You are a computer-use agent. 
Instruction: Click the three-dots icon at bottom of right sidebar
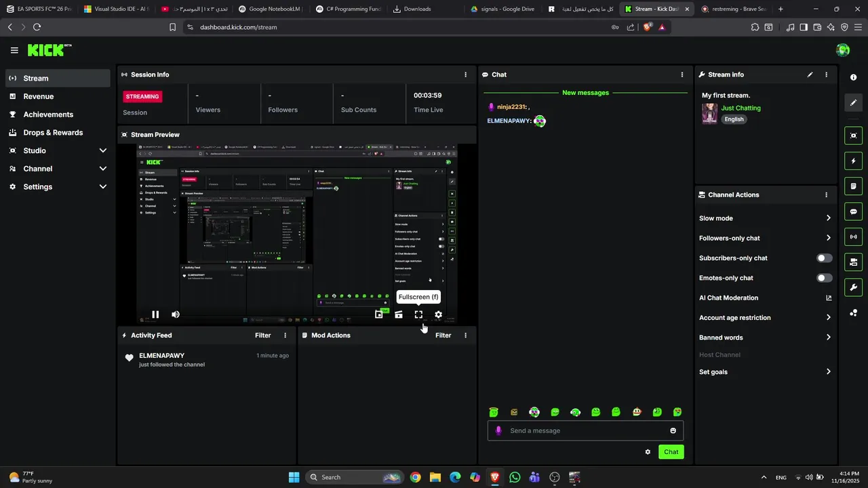coord(854,312)
